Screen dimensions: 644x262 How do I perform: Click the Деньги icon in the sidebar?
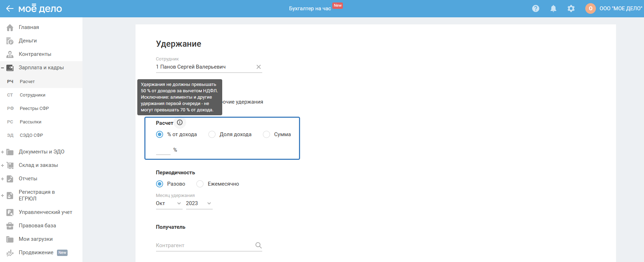click(x=10, y=41)
